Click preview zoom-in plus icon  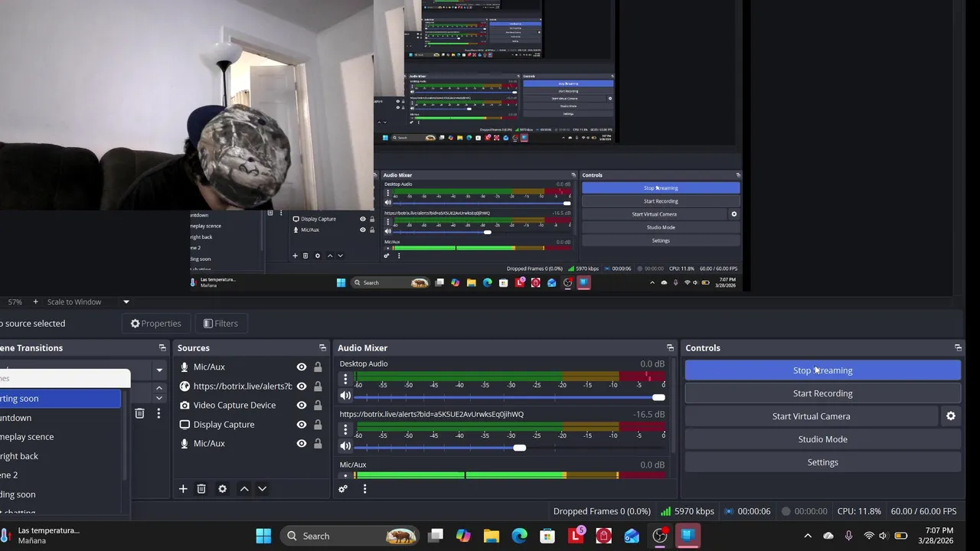pos(35,302)
